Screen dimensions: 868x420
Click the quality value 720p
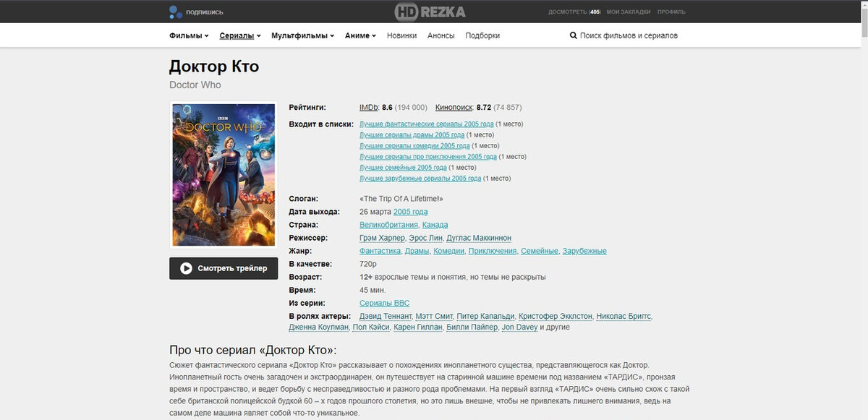[368, 264]
